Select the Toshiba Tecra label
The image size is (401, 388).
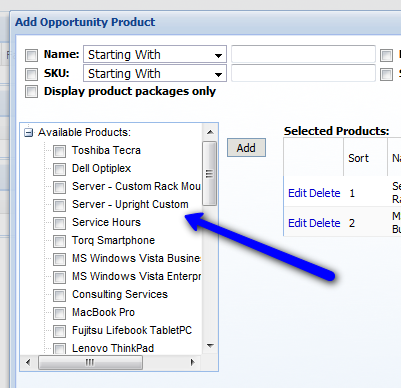(106, 151)
